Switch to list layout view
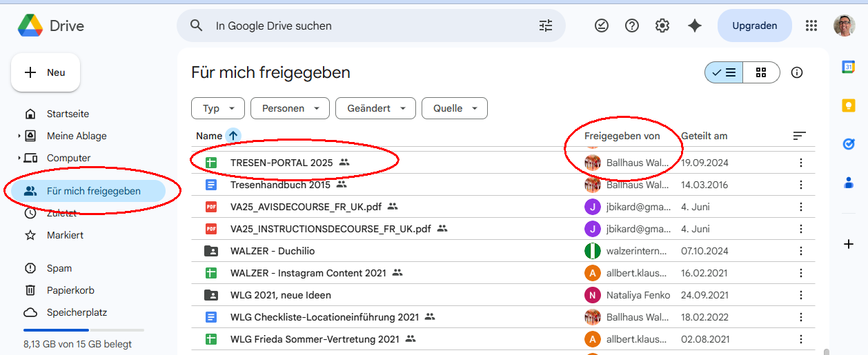 click(724, 72)
